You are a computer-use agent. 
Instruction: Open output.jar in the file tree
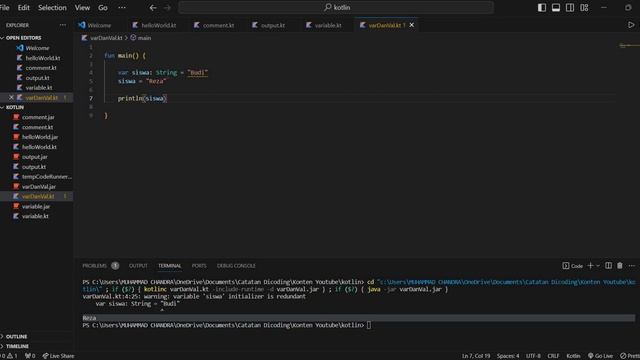[34, 157]
